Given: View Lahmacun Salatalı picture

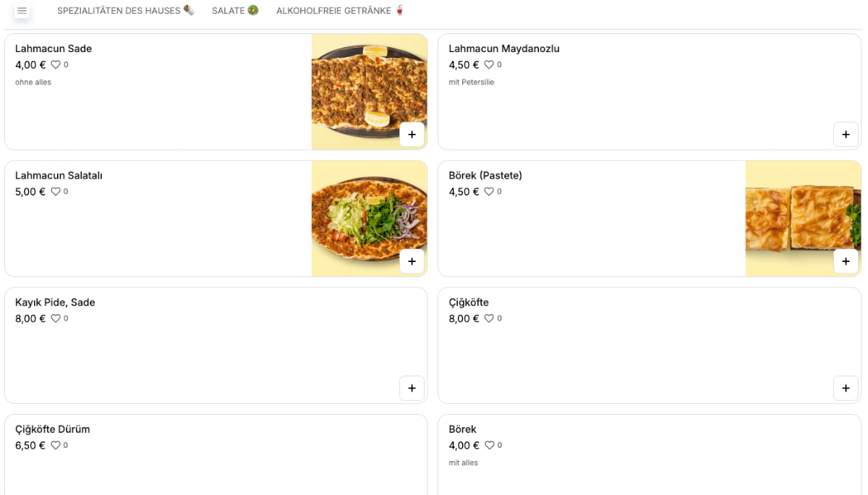Looking at the screenshot, I should (x=369, y=219).
